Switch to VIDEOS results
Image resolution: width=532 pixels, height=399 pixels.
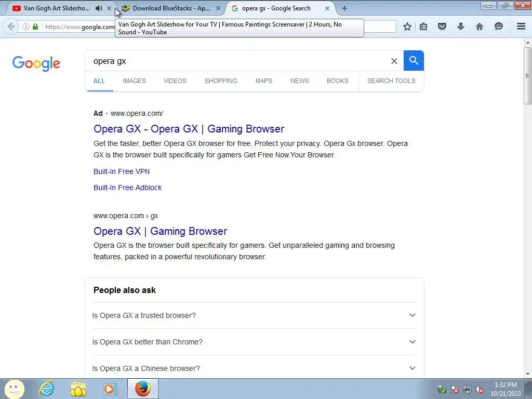point(175,81)
